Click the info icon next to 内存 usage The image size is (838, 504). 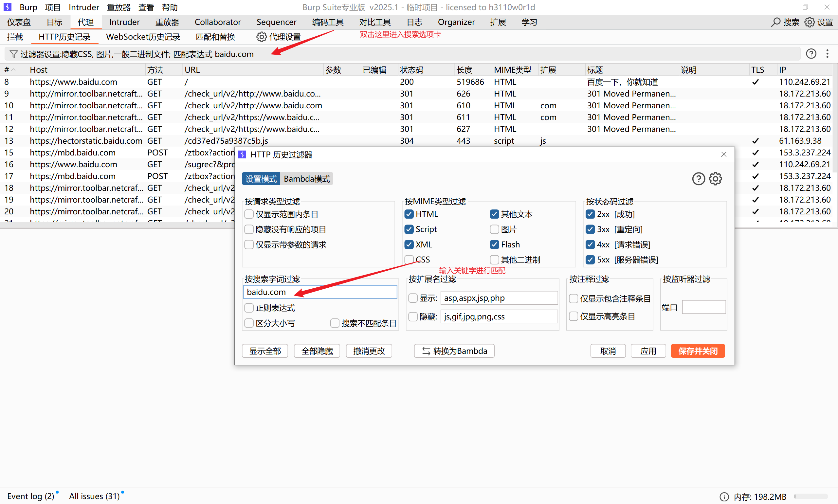[724, 496]
